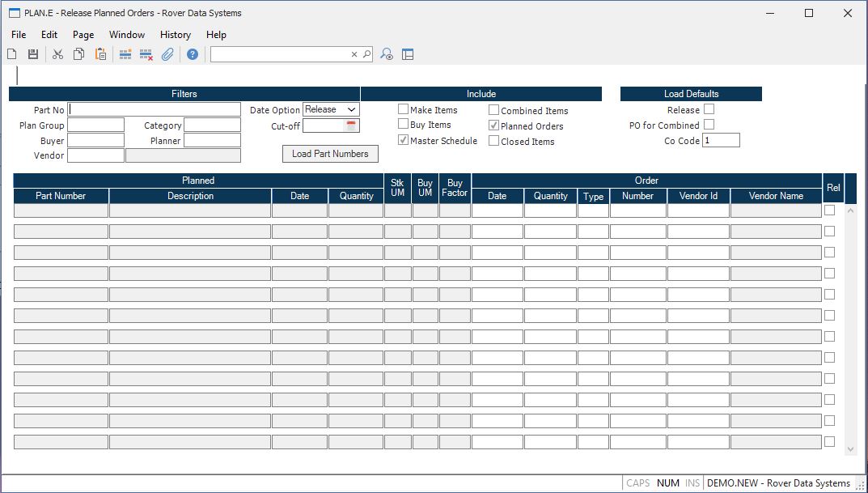Click the delete row icon in toolbar
This screenshot has width=868, height=493.
[x=146, y=54]
